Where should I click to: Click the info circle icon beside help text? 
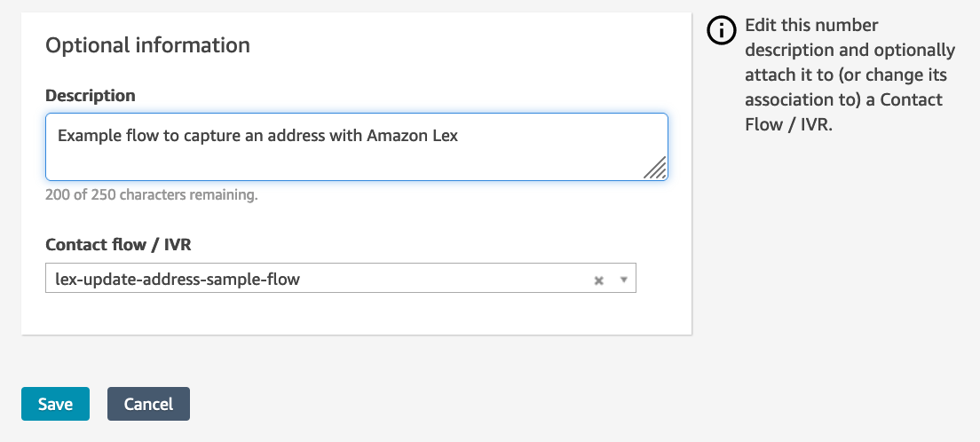(x=721, y=30)
